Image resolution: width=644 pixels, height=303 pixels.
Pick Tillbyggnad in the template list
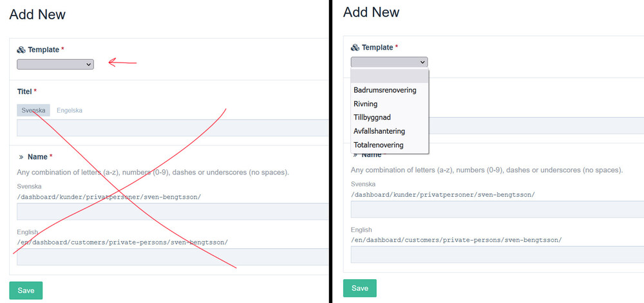[372, 117]
